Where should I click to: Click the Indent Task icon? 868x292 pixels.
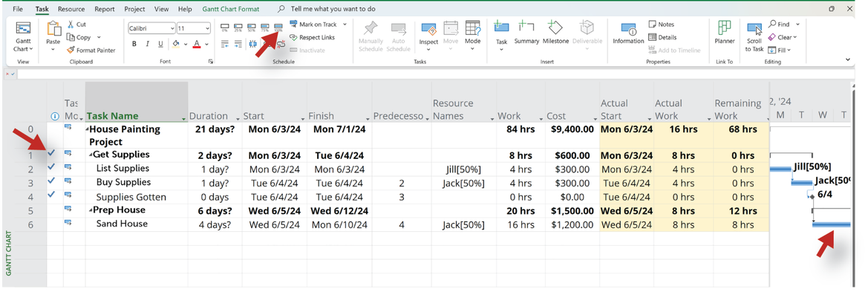coord(238,45)
